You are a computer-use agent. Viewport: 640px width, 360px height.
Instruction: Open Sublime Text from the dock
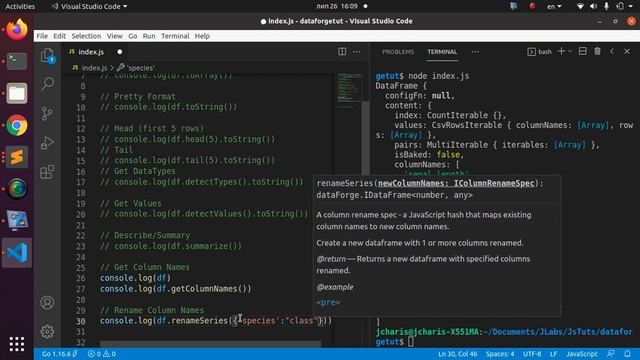pyautogui.click(x=17, y=157)
